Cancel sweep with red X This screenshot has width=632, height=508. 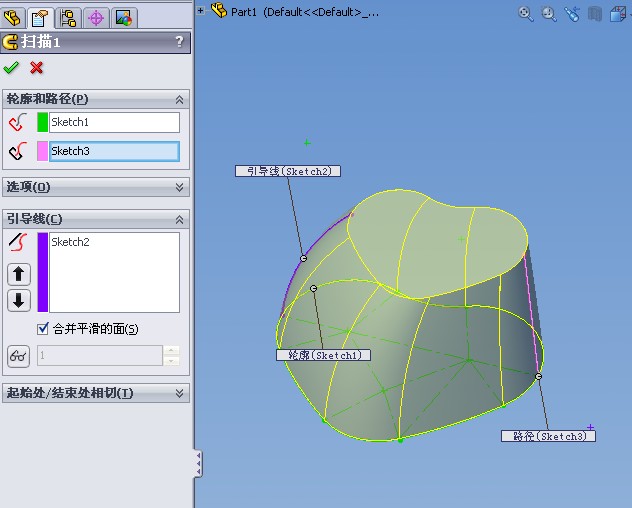36,67
